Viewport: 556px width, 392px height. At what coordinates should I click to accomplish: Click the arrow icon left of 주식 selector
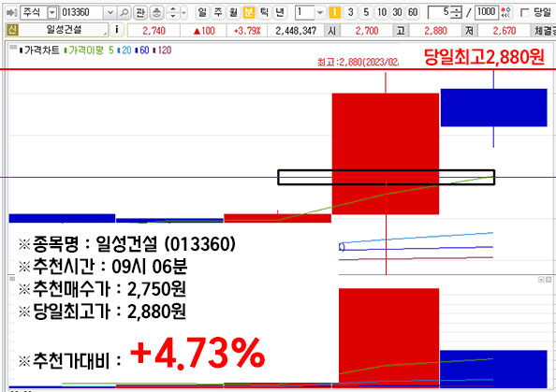click(x=12, y=13)
